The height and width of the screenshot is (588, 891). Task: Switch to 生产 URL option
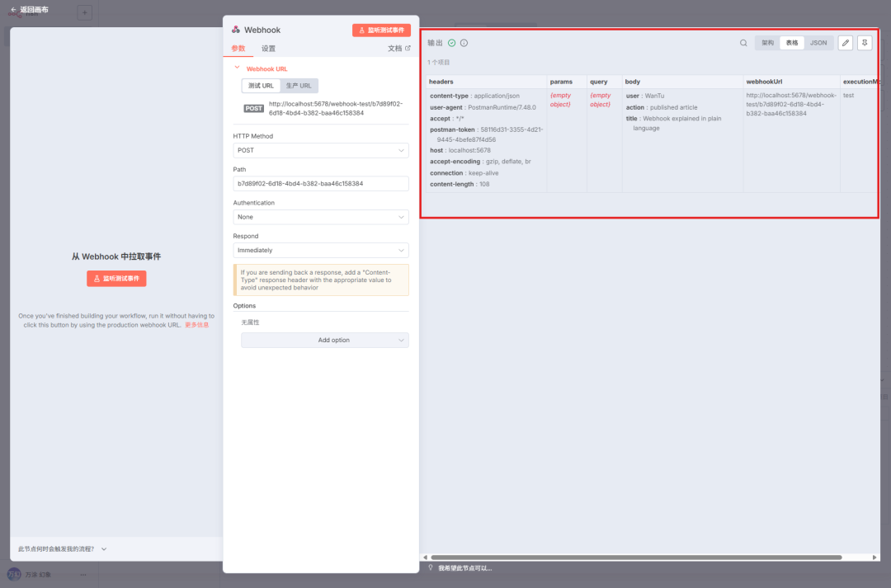299,86
